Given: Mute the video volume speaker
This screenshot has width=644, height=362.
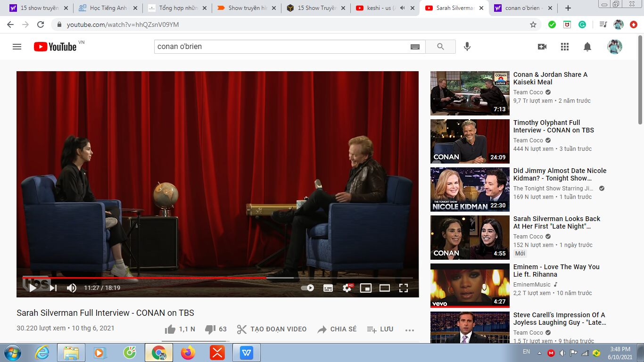Looking at the screenshot, I should [x=72, y=288].
